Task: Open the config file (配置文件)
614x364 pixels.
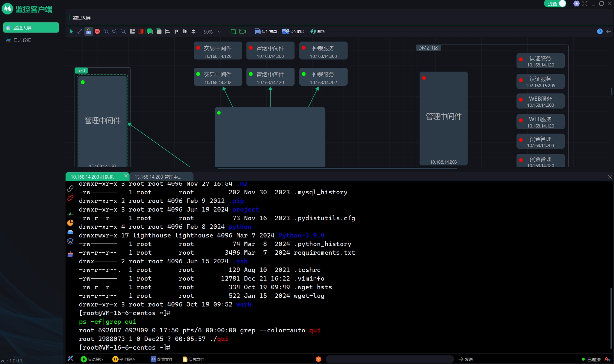Action: (161, 359)
